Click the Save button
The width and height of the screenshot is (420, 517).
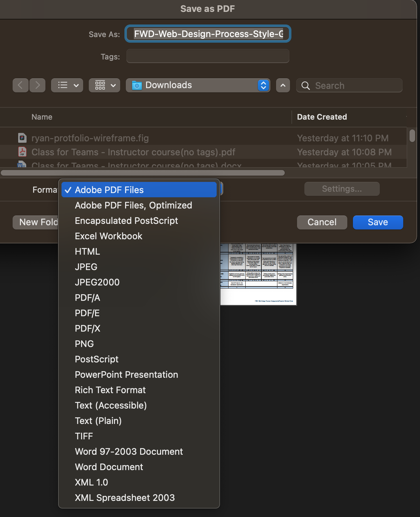pos(378,222)
